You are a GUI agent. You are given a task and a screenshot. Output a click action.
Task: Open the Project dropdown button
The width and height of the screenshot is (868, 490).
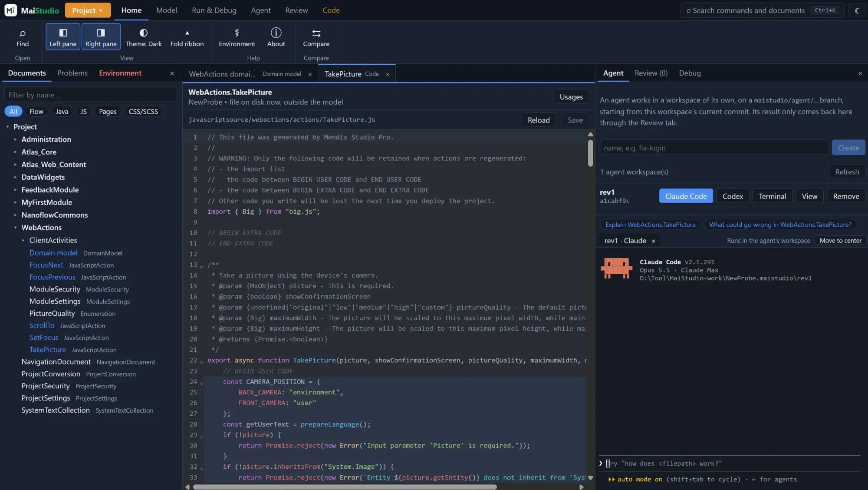click(x=88, y=10)
